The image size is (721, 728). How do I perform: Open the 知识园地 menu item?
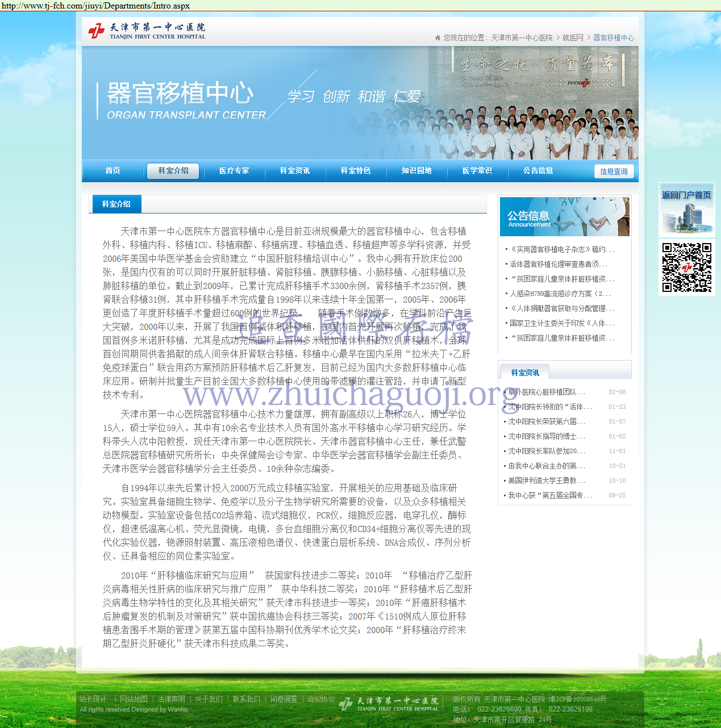point(416,171)
